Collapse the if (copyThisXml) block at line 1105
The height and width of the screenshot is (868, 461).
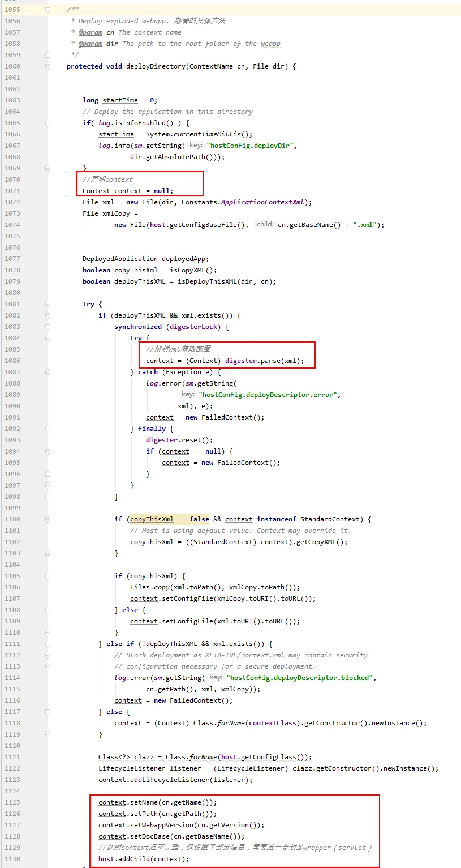click(x=48, y=576)
